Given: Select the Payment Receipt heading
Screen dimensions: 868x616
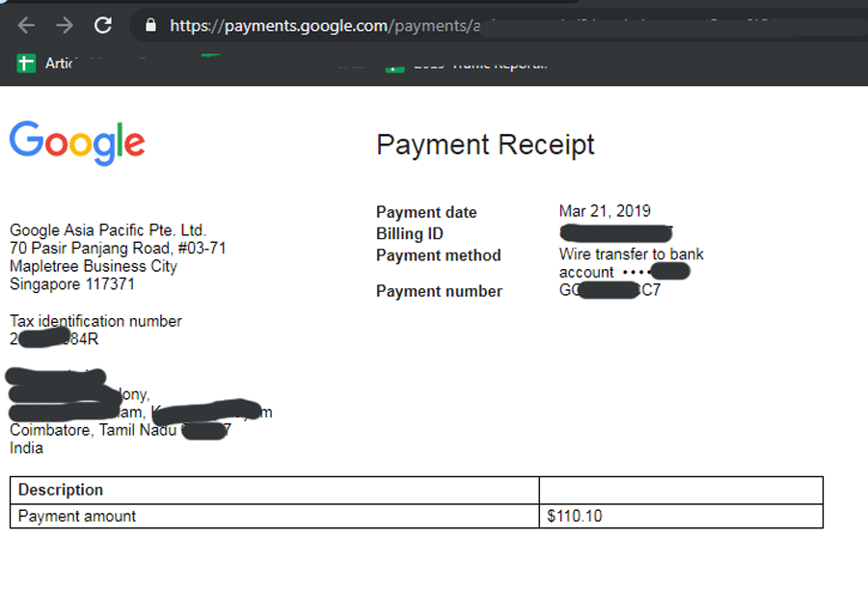Looking at the screenshot, I should coord(485,145).
